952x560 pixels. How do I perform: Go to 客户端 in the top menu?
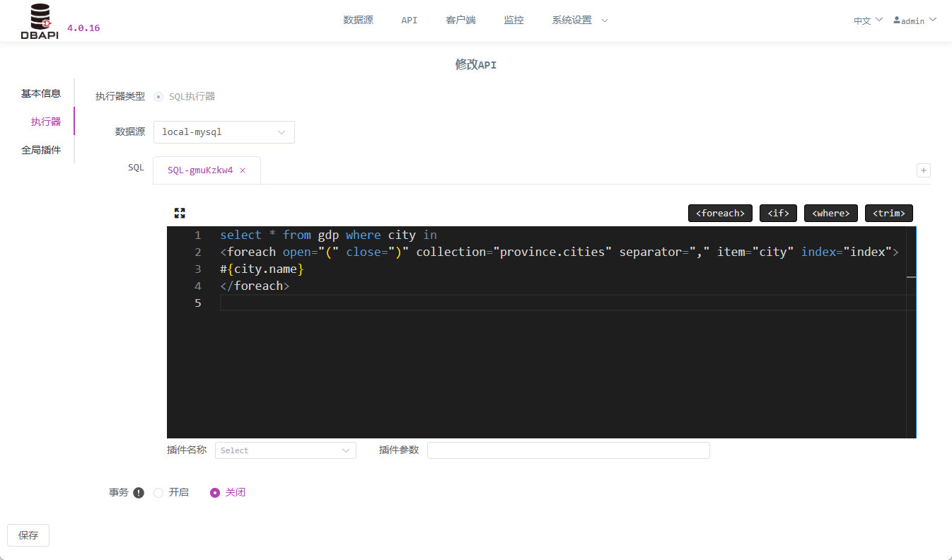click(460, 21)
